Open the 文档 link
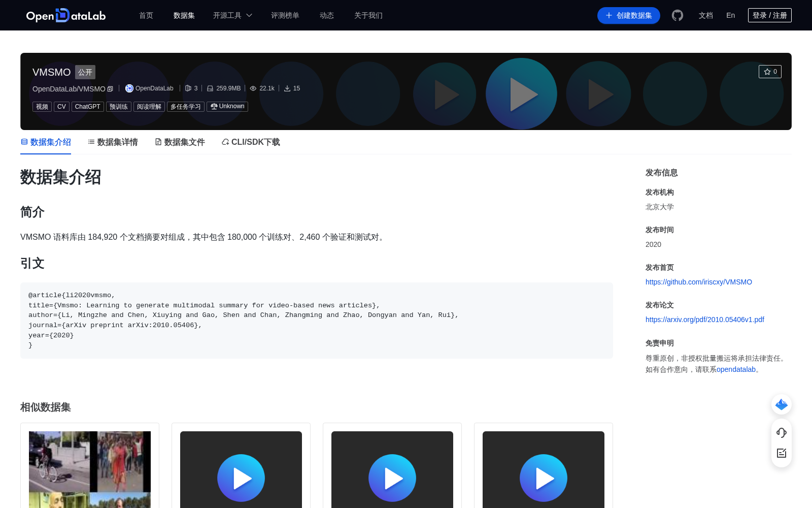 coord(706,15)
